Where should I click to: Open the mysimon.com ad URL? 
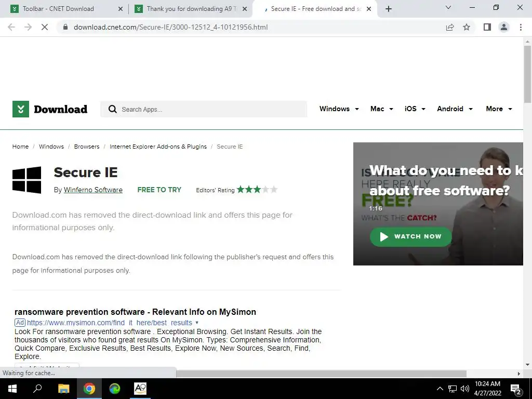(110, 323)
